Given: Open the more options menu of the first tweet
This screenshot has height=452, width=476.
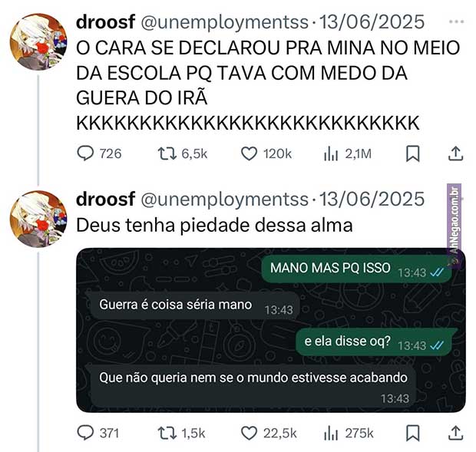Looking at the screenshot, I should click(456, 21).
